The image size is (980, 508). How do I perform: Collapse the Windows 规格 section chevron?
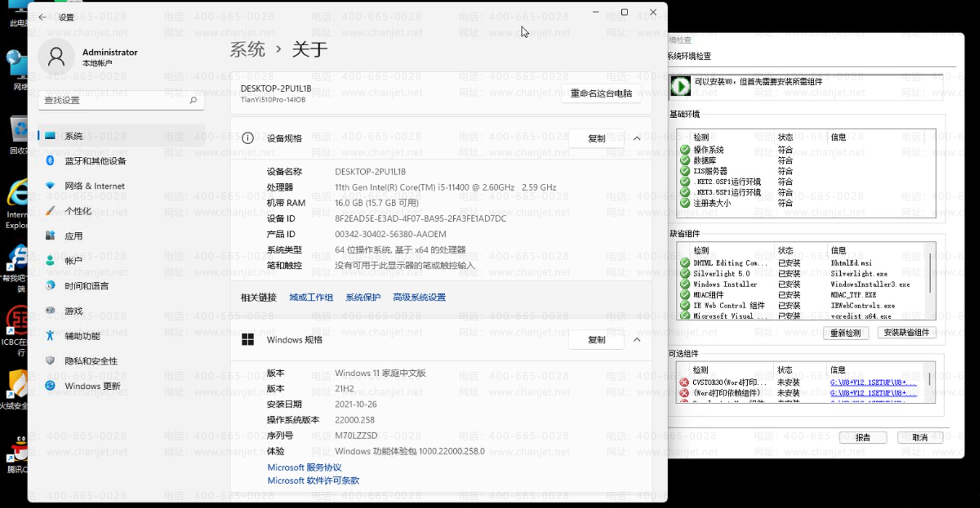pyautogui.click(x=637, y=340)
